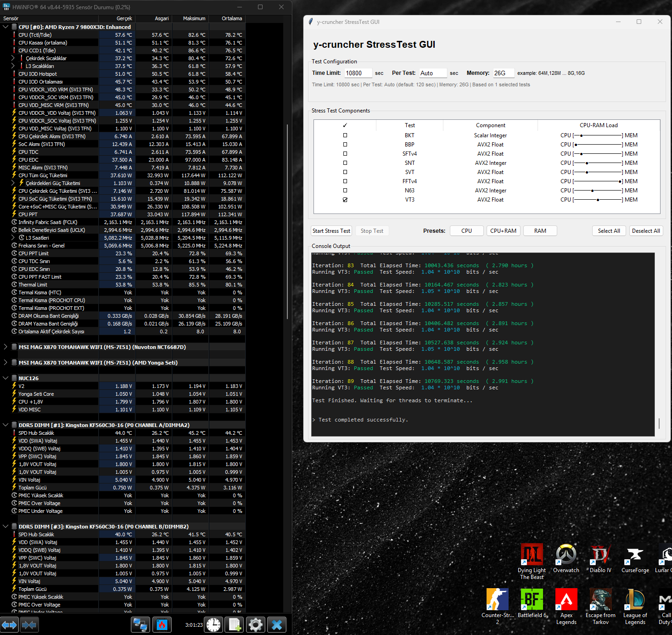Select the Escape from Tarkov desktop shortcut
The height and width of the screenshot is (635, 672).
(600, 606)
